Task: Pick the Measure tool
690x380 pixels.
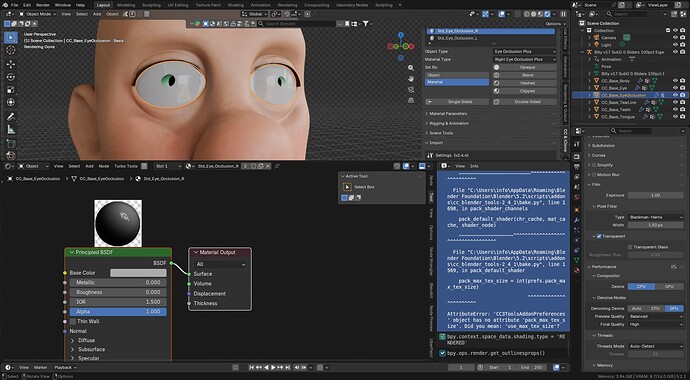Action: [x=11, y=130]
